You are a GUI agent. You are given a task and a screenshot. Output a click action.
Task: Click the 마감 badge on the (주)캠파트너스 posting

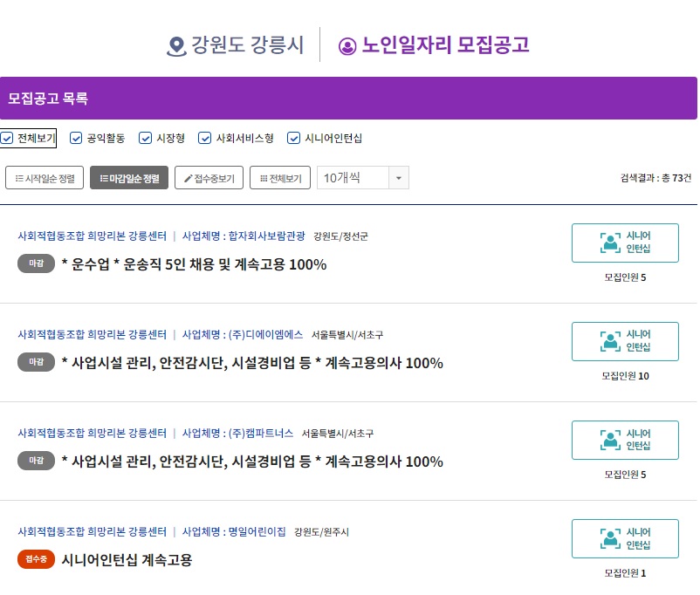(36, 461)
